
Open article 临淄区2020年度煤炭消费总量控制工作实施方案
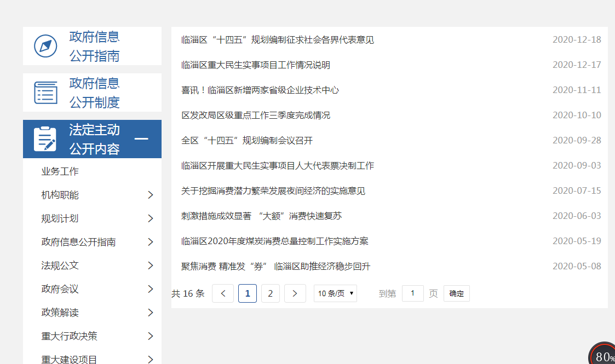click(x=275, y=241)
